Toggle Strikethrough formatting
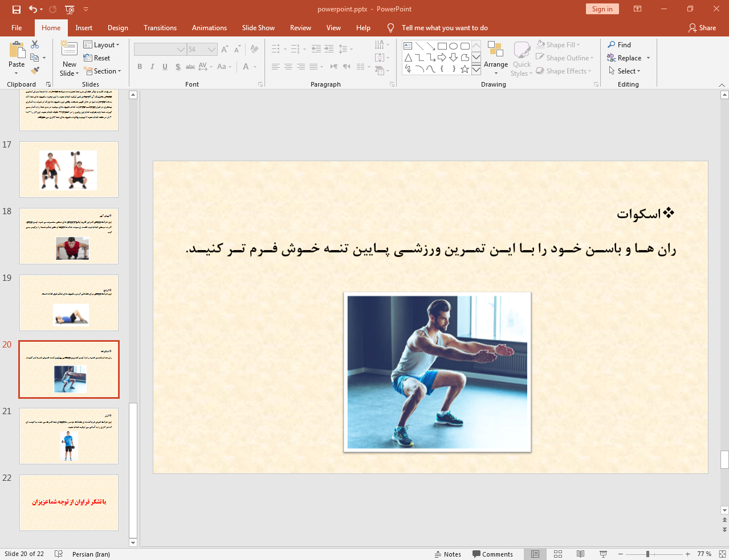 pyautogui.click(x=190, y=67)
